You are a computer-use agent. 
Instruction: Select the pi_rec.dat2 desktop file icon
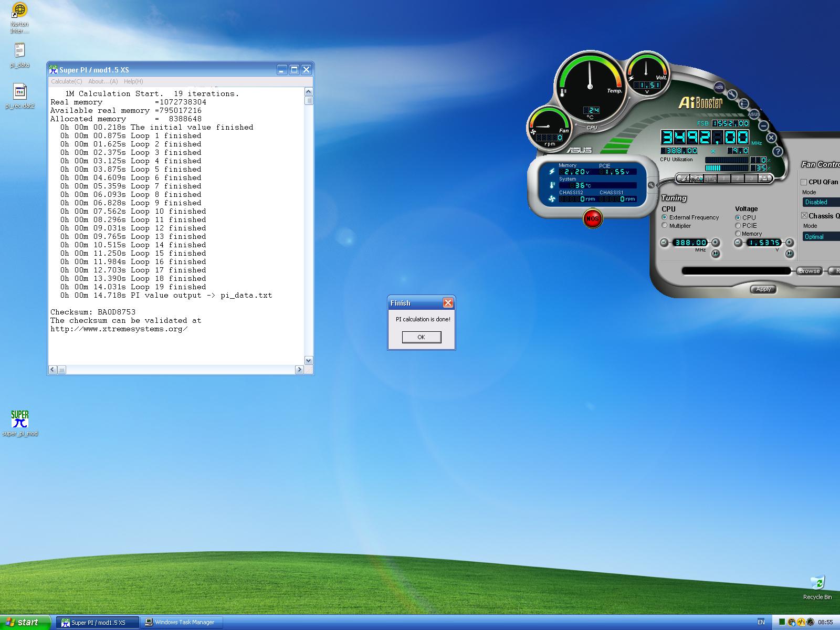[x=20, y=96]
